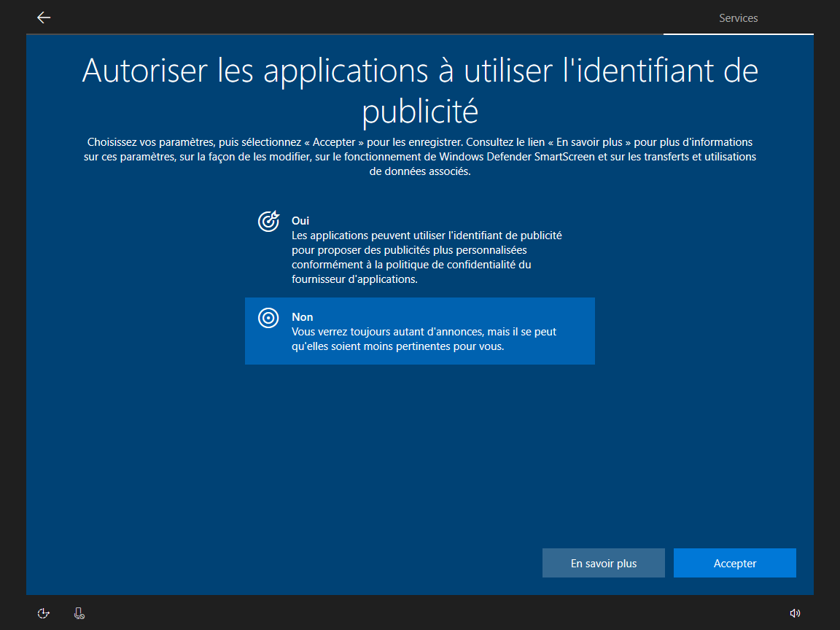Click the line ending in fournisseur d'applications
Image resolution: width=840 pixels, height=630 pixels.
(x=354, y=279)
